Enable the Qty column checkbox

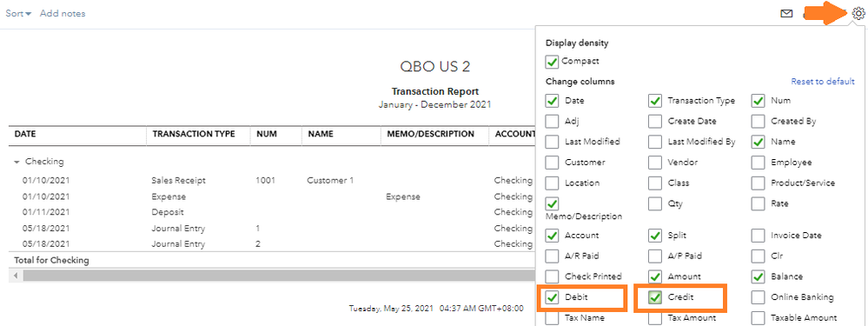pos(655,203)
